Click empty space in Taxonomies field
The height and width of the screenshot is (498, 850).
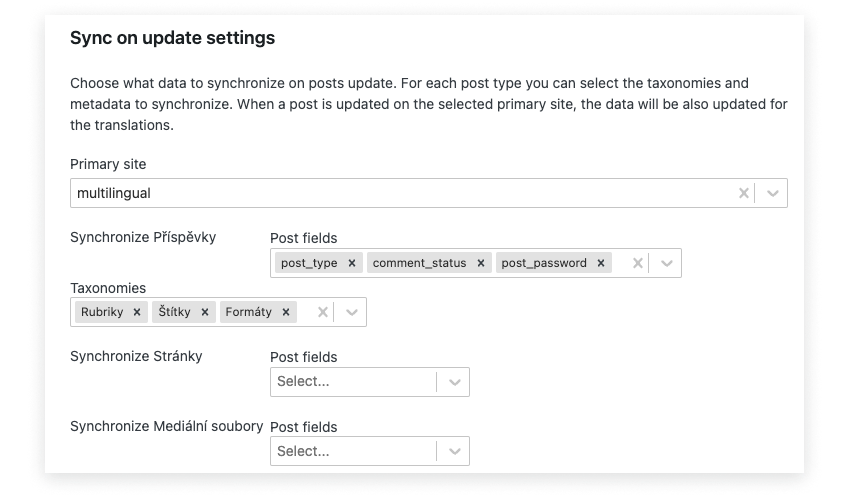(x=305, y=312)
